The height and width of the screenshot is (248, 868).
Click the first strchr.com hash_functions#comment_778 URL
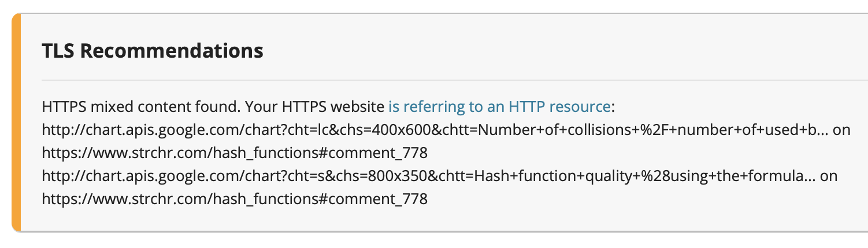pyautogui.click(x=235, y=153)
